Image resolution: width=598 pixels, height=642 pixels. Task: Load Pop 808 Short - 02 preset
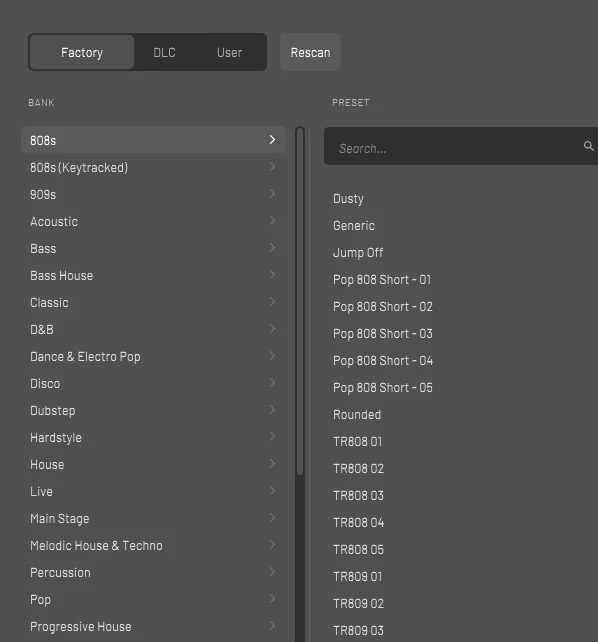[x=383, y=307]
